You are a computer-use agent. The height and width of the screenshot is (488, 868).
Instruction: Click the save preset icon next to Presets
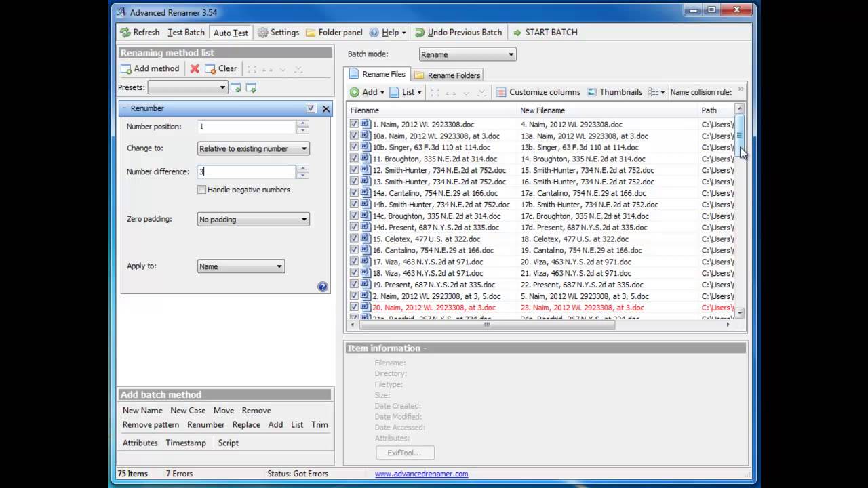236,87
